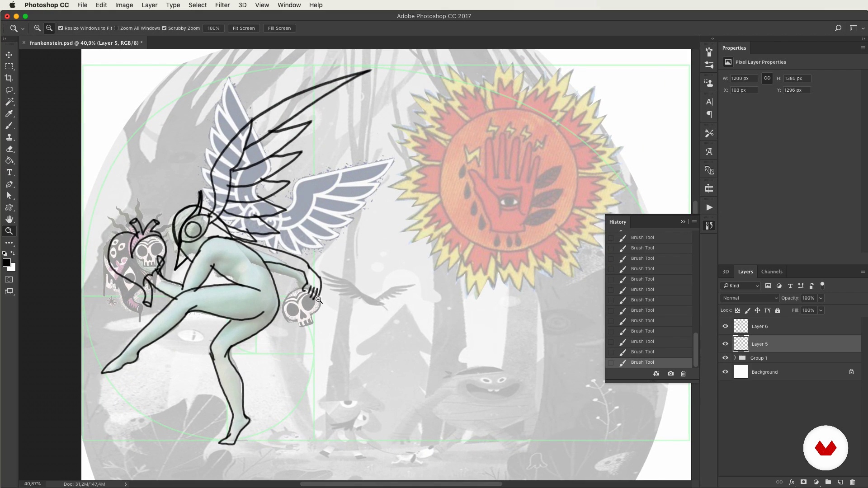Delete current state in History panel

[683, 374]
